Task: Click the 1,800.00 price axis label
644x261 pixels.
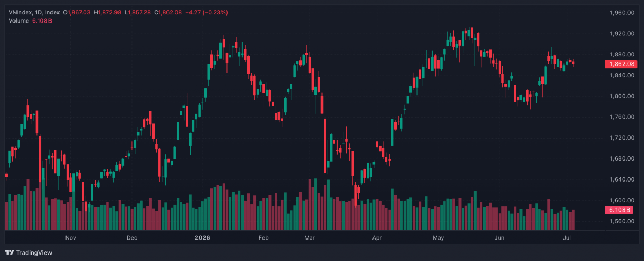Action: (x=623, y=96)
